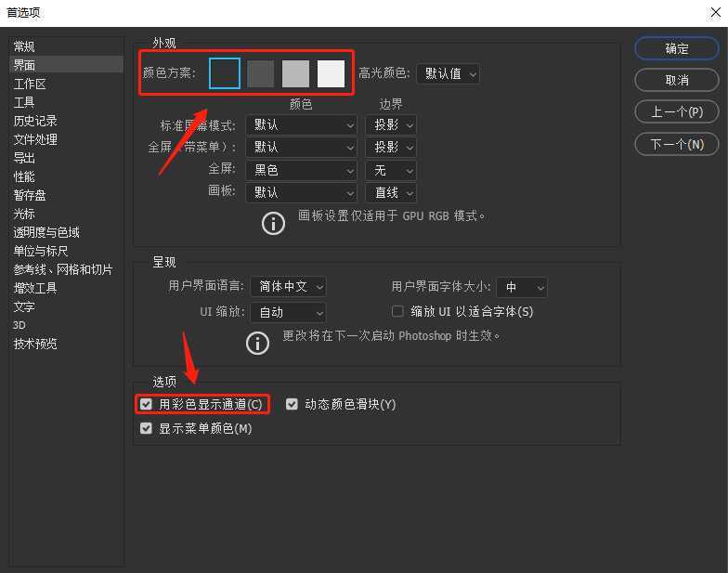Click the 确定 button
This screenshot has height=573, width=728.
[x=676, y=48]
